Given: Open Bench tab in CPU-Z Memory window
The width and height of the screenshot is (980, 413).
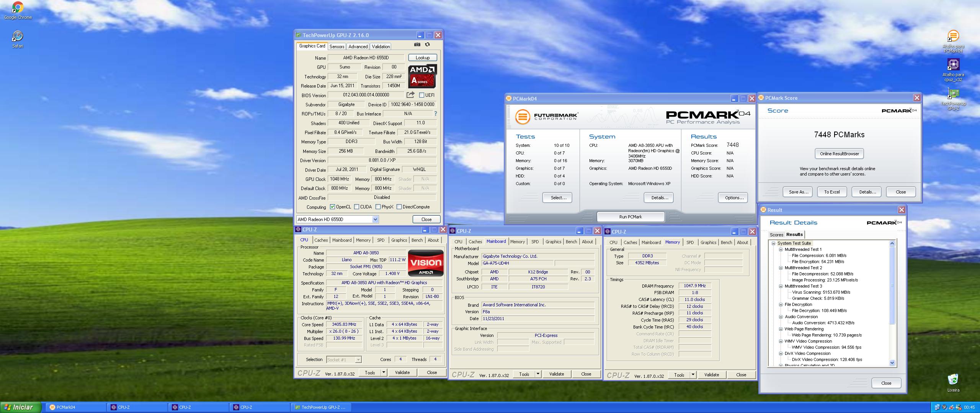Looking at the screenshot, I should click(726, 242).
